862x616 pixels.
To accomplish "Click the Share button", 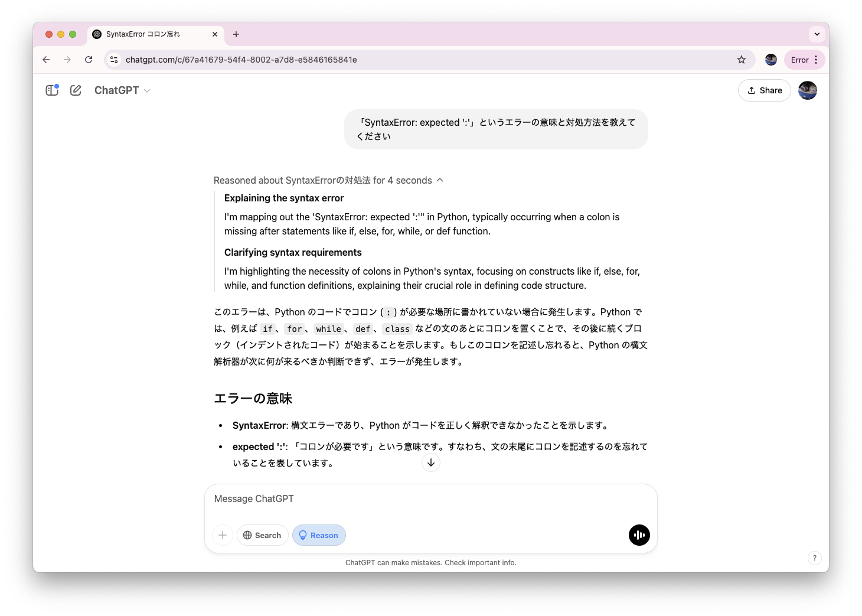I will pyautogui.click(x=765, y=90).
